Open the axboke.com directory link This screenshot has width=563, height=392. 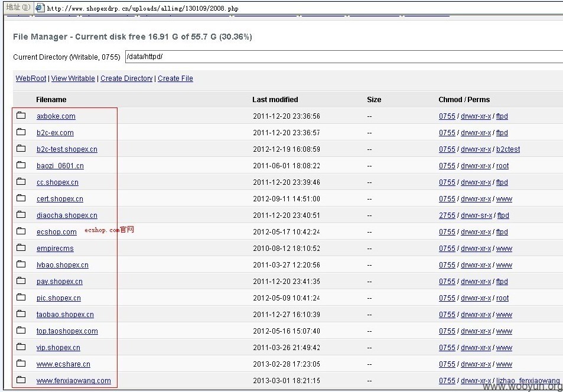click(x=56, y=116)
